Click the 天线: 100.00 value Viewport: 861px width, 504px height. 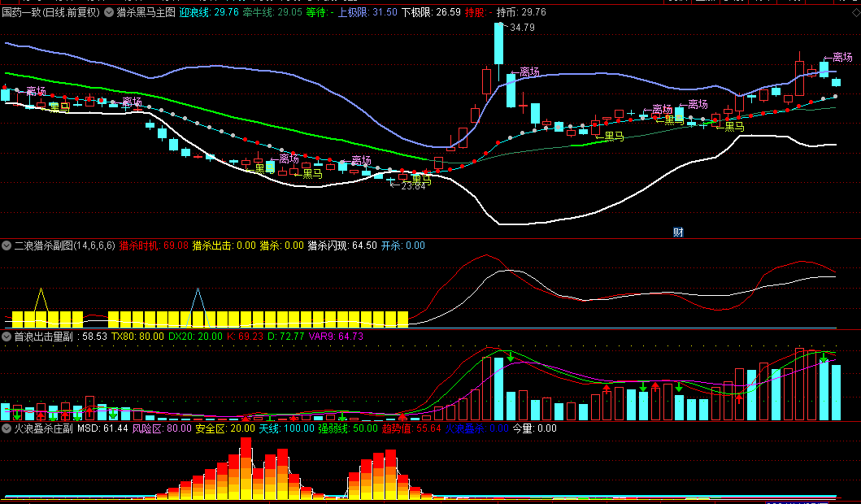(287, 428)
